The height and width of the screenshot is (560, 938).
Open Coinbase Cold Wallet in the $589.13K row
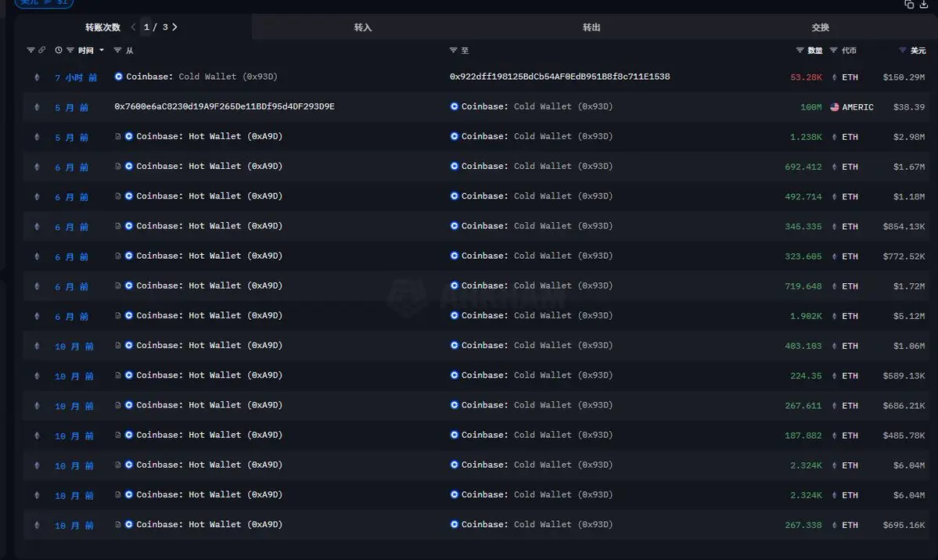coord(537,375)
